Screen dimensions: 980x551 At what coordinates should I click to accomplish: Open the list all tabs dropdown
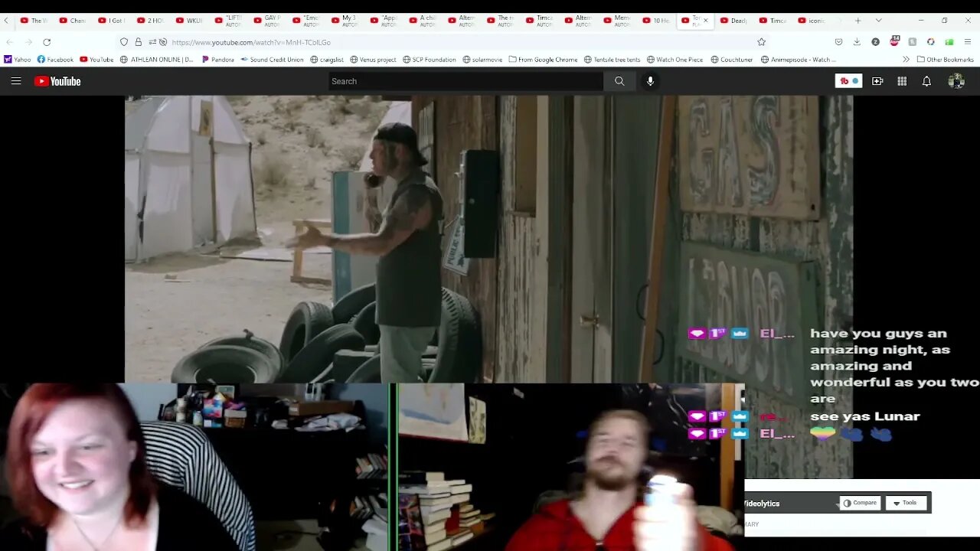[878, 21]
